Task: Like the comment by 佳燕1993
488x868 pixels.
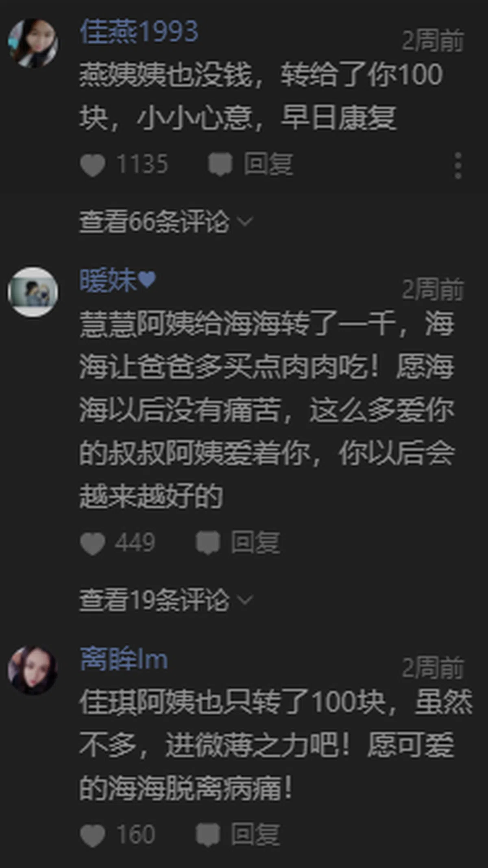Action: click(93, 165)
